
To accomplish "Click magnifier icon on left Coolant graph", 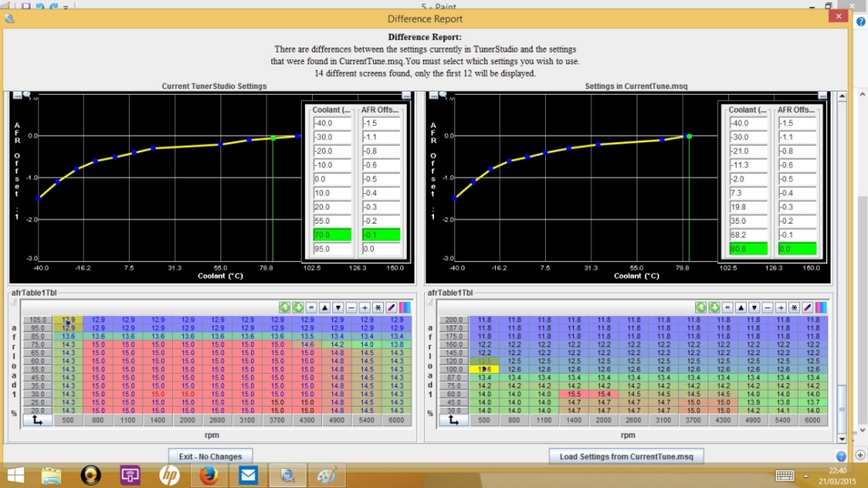I will pyautogui.click(x=27, y=95).
